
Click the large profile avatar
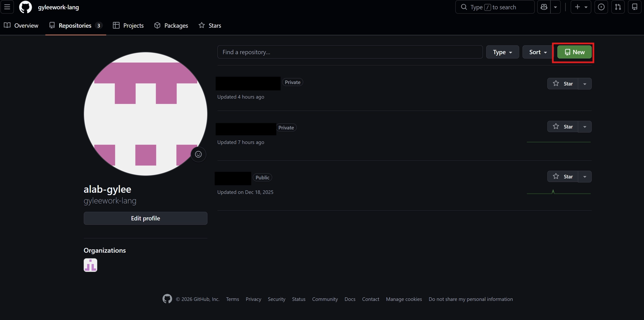click(x=146, y=114)
